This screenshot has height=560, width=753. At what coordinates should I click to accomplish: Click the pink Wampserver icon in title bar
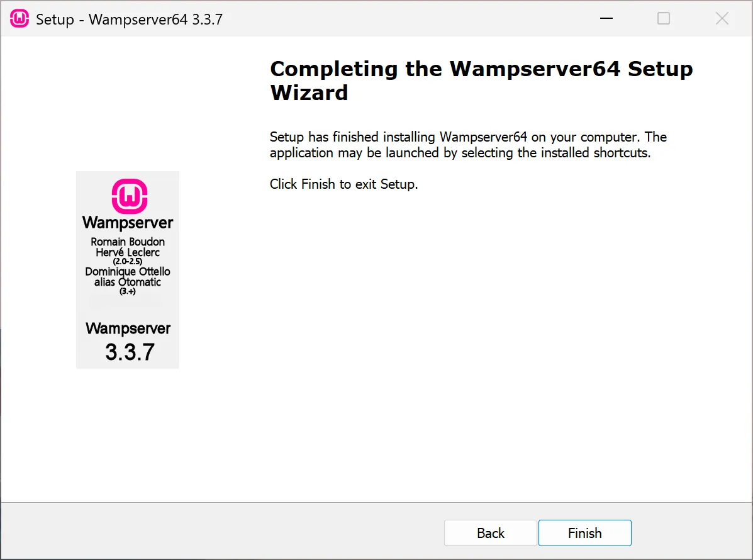tap(20, 19)
